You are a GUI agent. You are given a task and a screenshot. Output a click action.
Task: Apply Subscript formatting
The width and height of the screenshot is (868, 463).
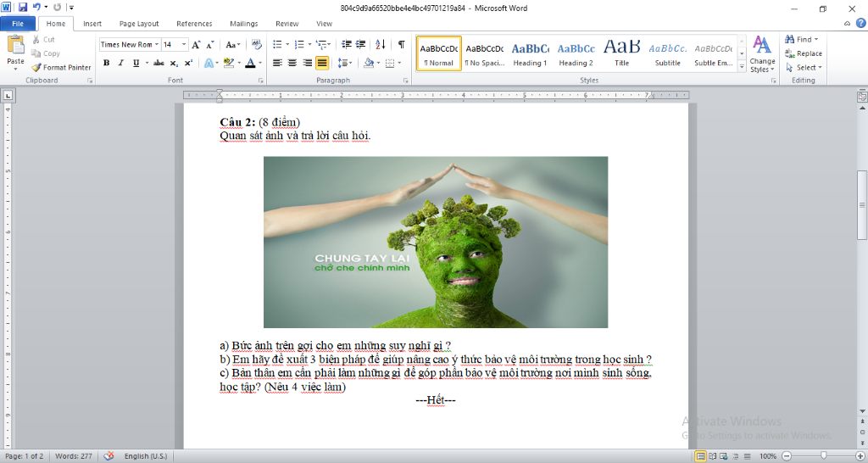click(174, 63)
